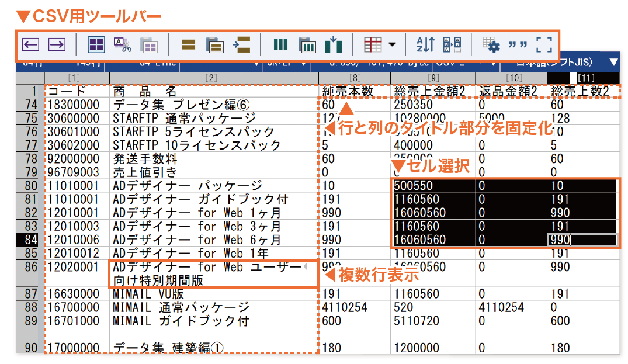Click the cut cell scissors icon

122,45
